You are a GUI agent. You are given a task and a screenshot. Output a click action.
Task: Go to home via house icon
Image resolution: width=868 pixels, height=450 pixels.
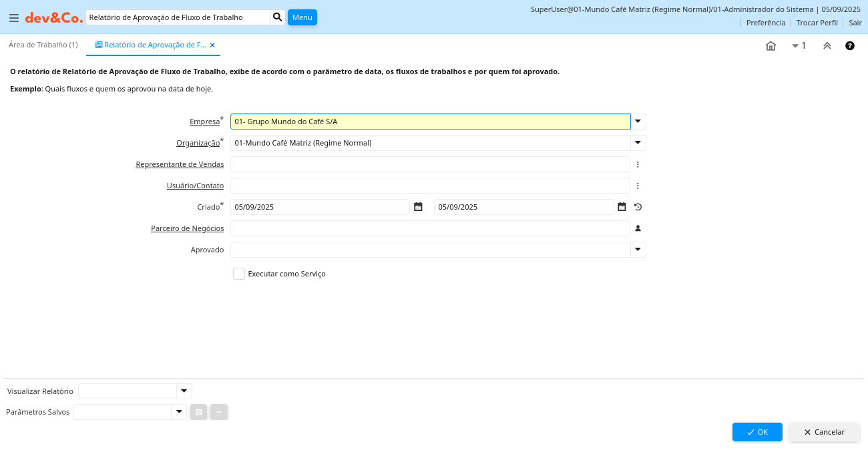click(771, 46)
